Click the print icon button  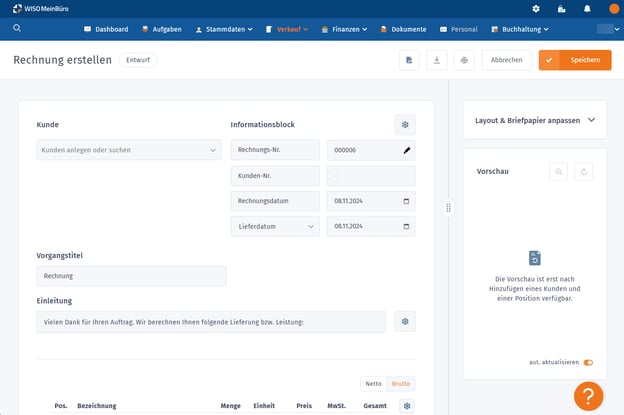click(464, 60)
